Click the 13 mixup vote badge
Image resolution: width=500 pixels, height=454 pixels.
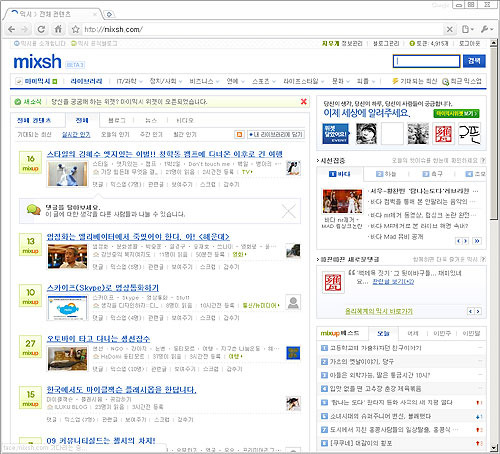point(30,245)
